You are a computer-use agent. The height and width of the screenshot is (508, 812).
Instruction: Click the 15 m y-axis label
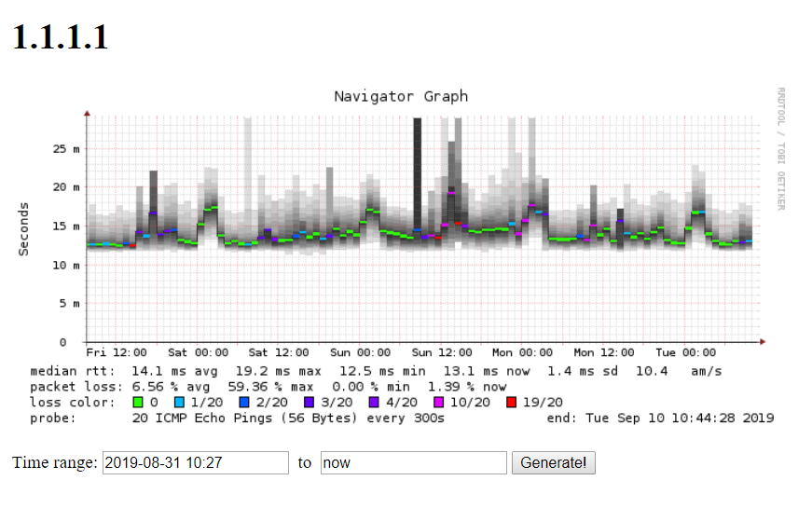click(66, 227)
